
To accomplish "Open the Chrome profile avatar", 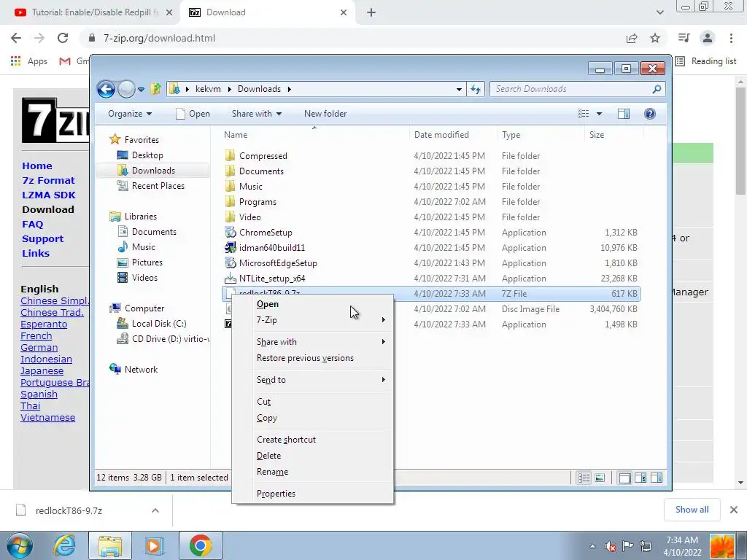I will coord(708,38).
